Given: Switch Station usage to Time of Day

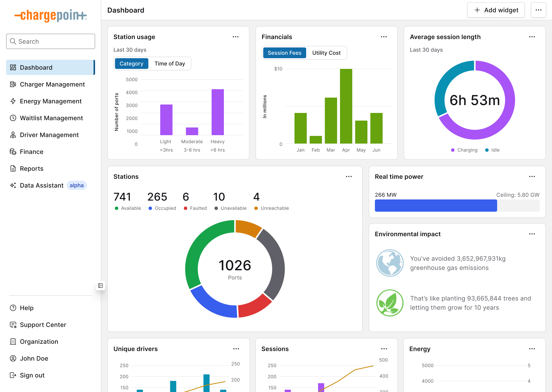Looking at the screenshot, I should (170, 64).
